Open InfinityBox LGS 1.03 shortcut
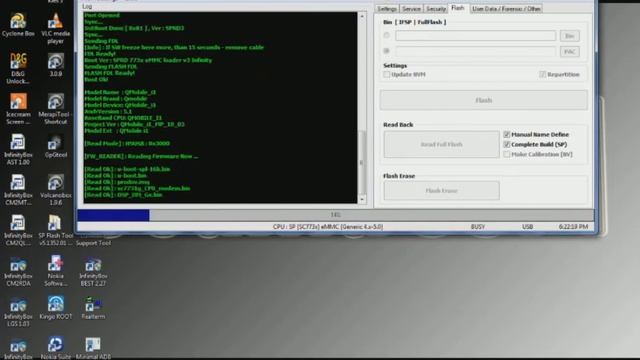 pyautogui.click(x=18, y=311)
